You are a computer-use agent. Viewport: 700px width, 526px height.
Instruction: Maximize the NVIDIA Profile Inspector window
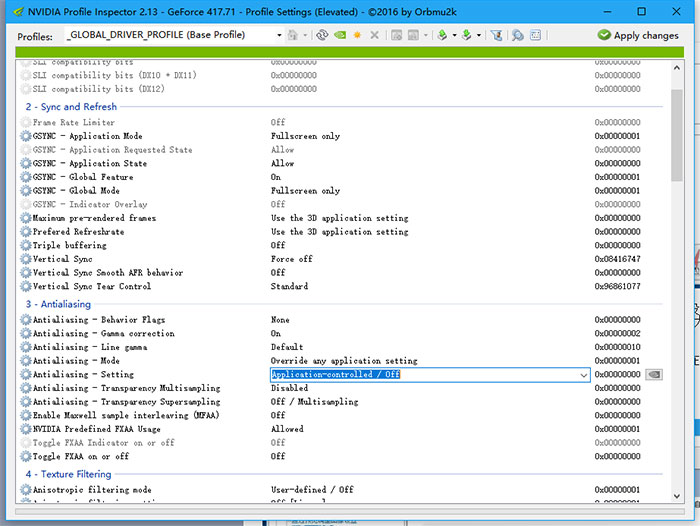click(x=642, y=11)
